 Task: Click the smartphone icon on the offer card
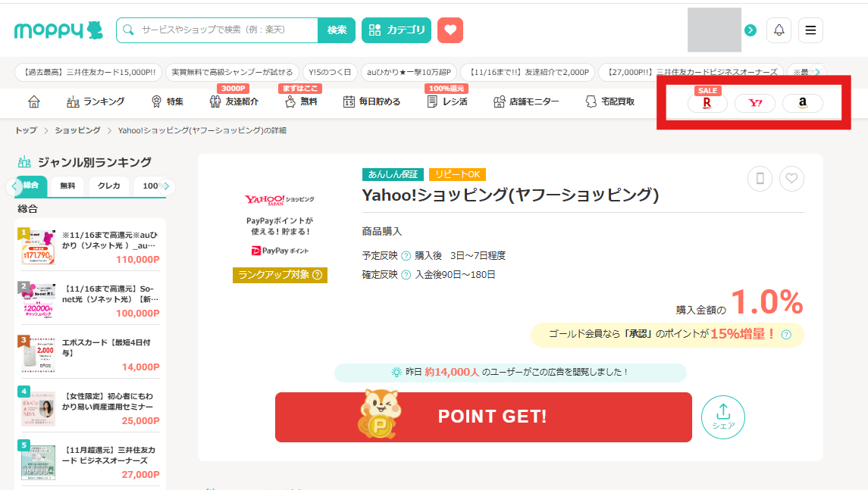click(x=760, y=179)
